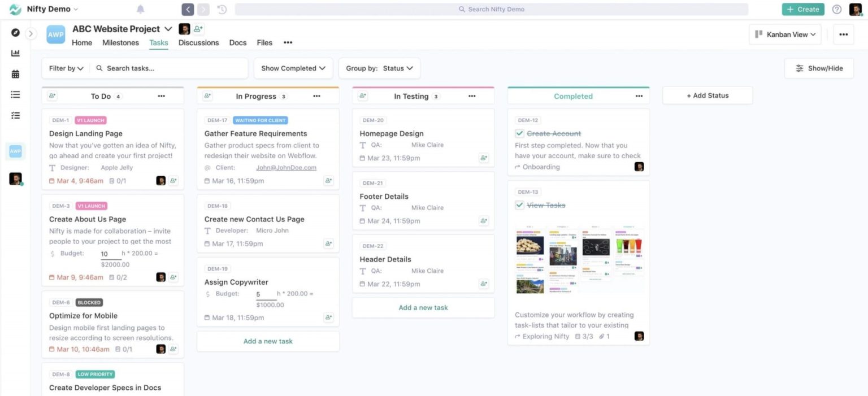This screenshot has height=396, width=868.
Task: Switch to the Discussions tab
Action: click(x=198, y=42)
